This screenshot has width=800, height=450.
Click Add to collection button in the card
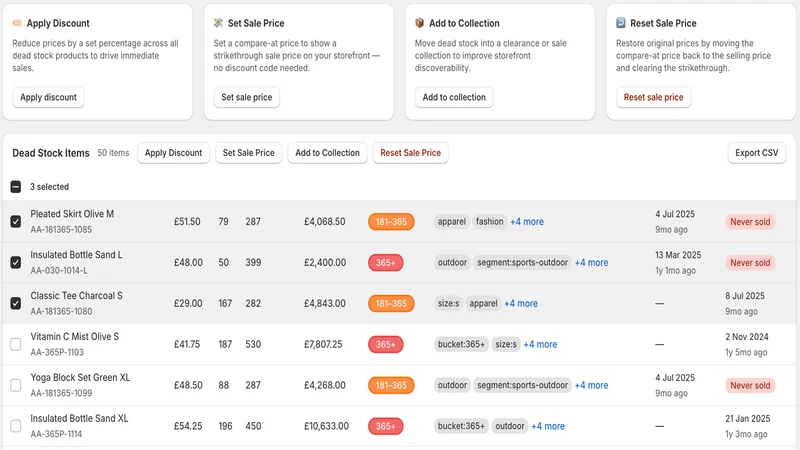[454, 97]
